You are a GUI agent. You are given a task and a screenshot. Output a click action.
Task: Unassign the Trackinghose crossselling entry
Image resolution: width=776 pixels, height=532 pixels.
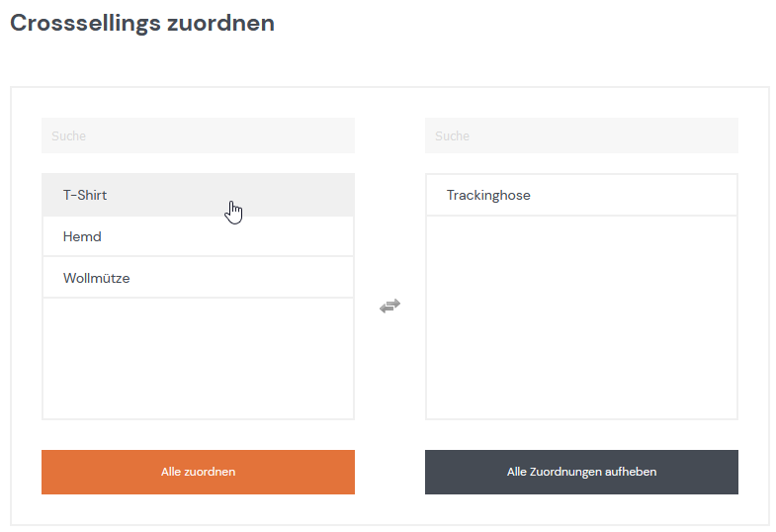coord(581,195)
